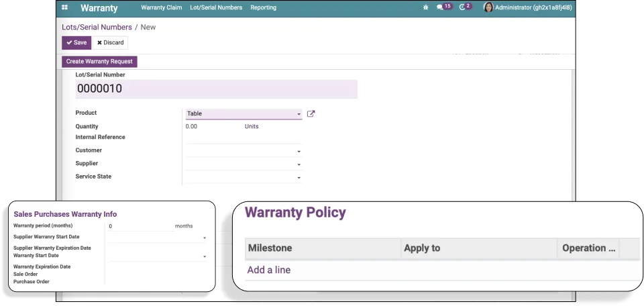Open activities clock icon with 2 badge
Image resolution: width=644 pixels, height=306 pixels.
click(466, 7)
